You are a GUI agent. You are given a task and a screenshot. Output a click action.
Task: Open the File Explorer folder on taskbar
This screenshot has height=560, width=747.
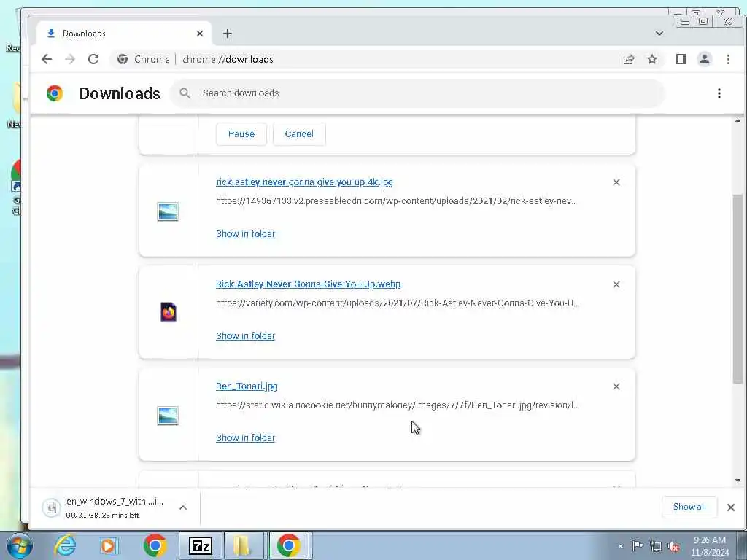coord(243,545)
